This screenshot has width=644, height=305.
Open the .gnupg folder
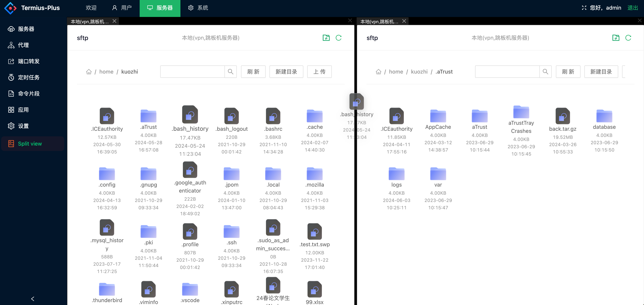click(x=148, y=174)
